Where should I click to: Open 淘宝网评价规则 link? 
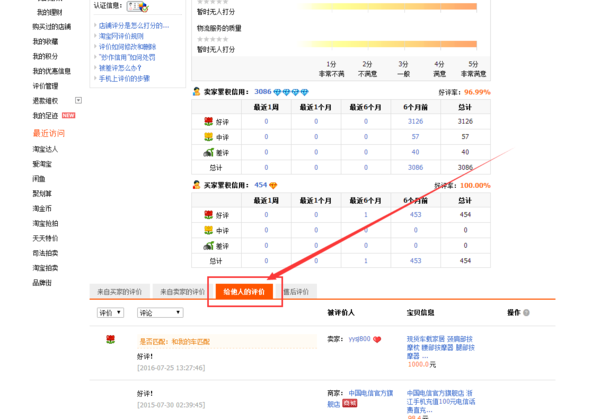(121, 36)
